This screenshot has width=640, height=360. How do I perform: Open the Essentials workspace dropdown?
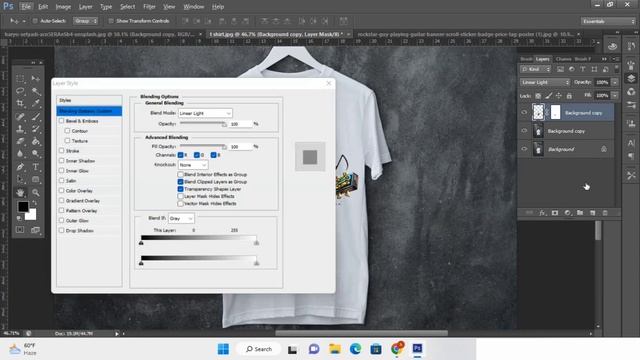click(608, 21)
